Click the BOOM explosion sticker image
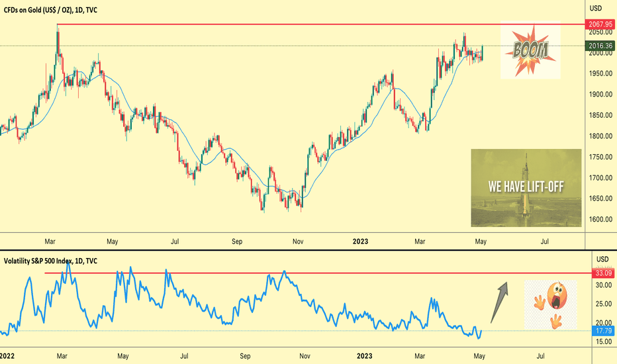The height and width of the screenshot is (364, 617). 530,50
